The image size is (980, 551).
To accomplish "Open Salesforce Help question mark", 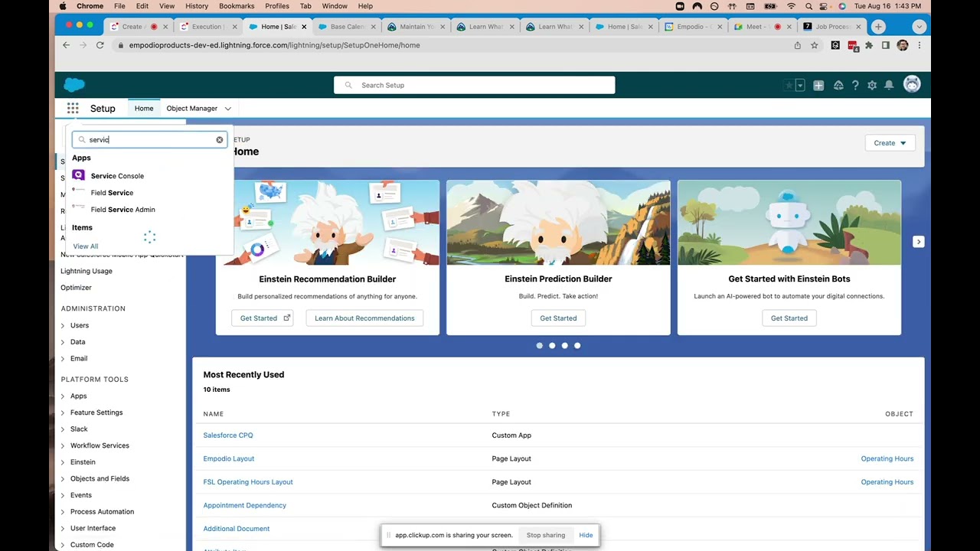I will tap(855, 86).
